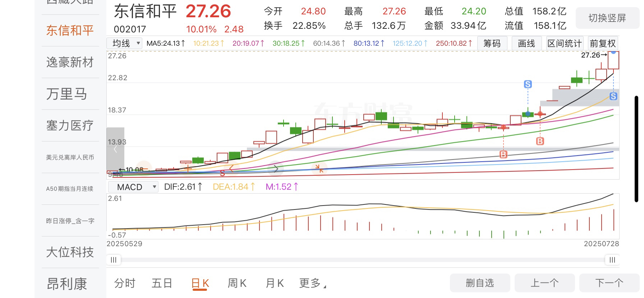Click the 切换竖屏 button
644x298 pixels.
tap(607, 18)
